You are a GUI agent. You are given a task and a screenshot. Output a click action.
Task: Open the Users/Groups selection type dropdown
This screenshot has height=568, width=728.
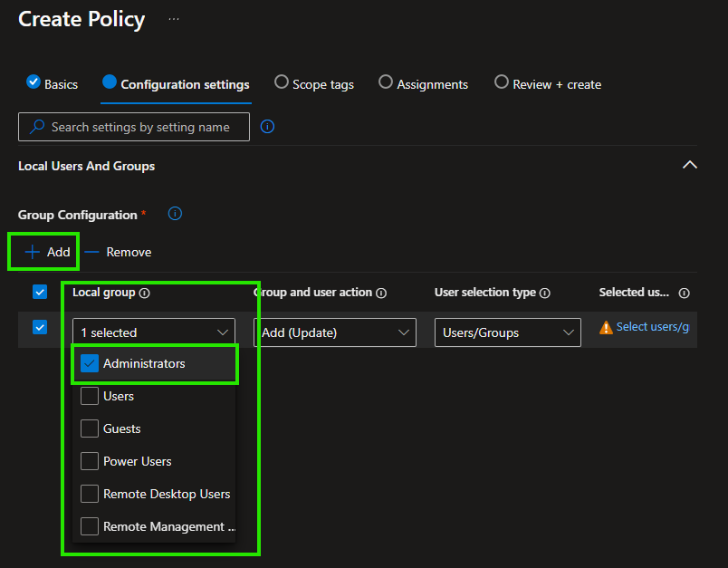click(x=507, y=332)
